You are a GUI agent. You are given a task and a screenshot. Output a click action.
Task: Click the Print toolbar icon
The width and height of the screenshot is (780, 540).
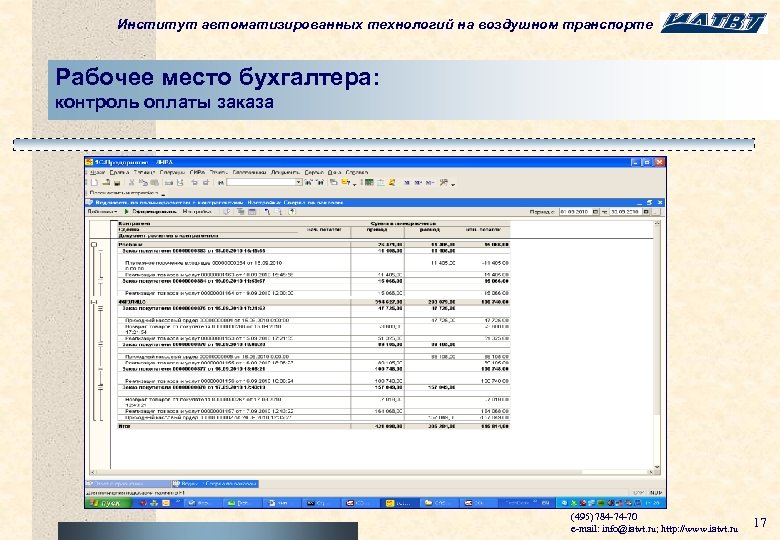pos(169,183)
